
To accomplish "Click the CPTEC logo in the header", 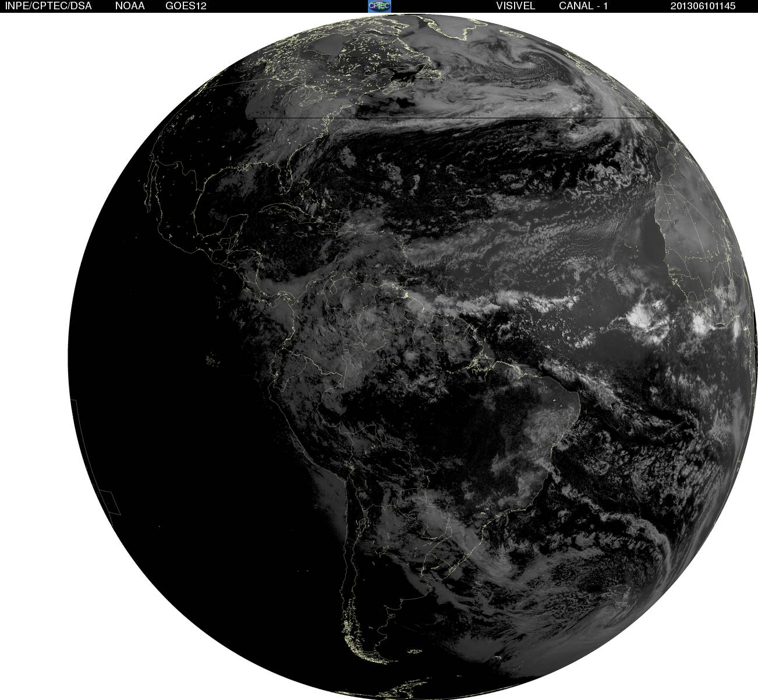I will point(380,6).
